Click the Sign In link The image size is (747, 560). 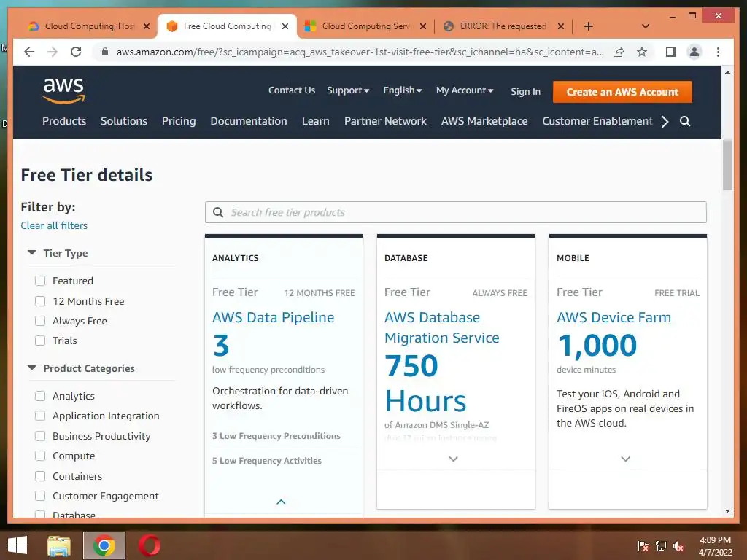tap(525, 91)
